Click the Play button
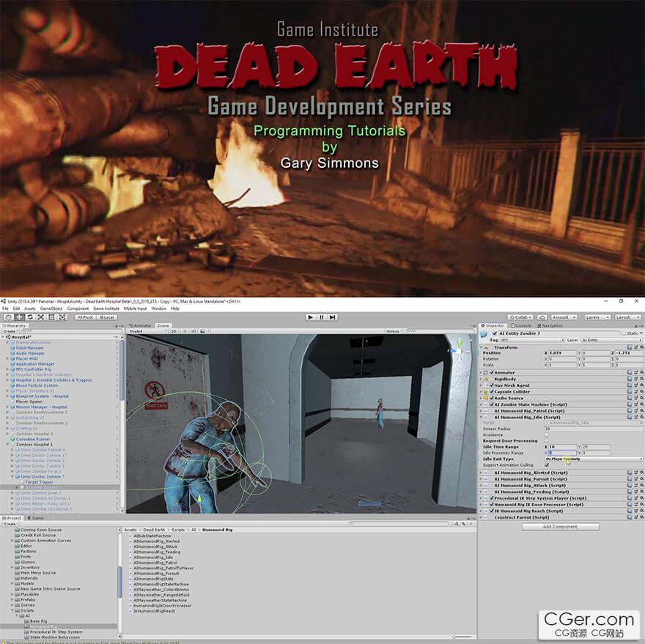 311,317
